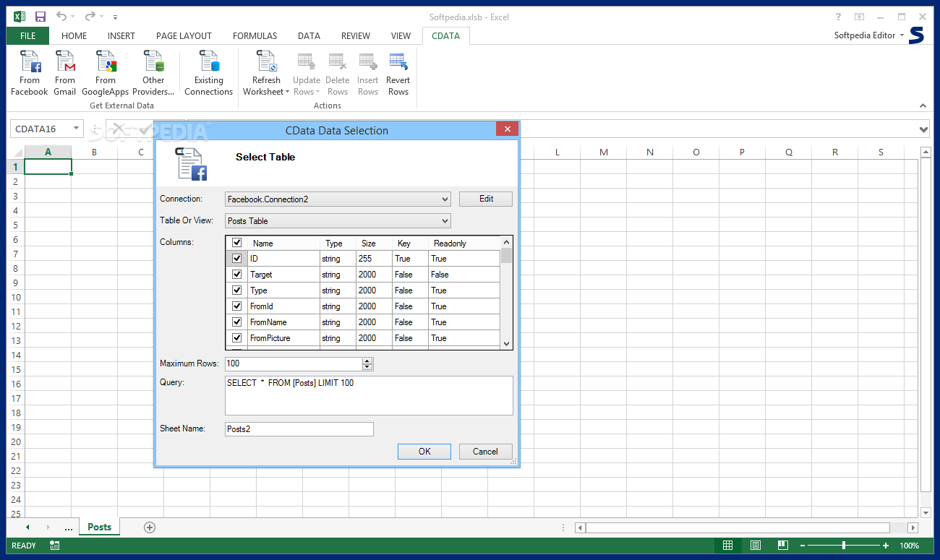Open the Connection dropdown
Image resolution: width=940 pixels, height=560 pixels.
click(x=338, y=199)
